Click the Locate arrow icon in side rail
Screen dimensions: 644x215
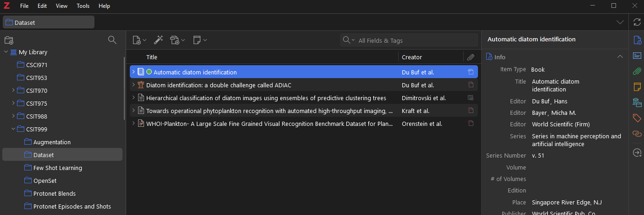point(637,153)
